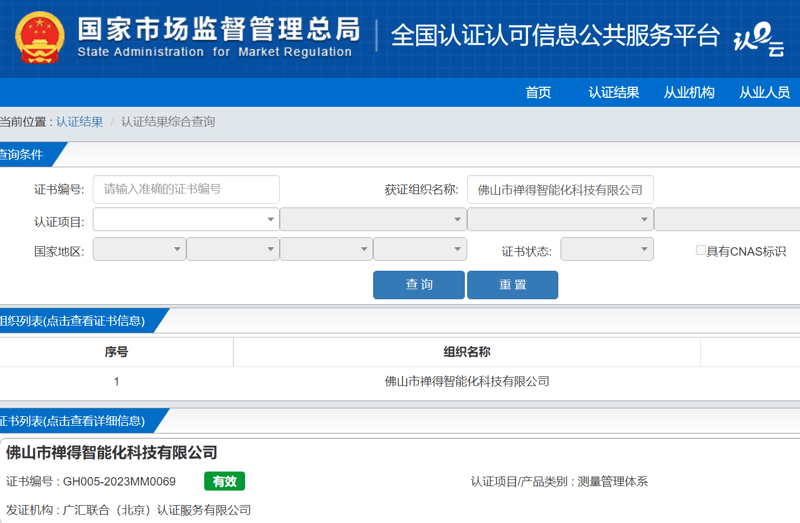Expand the third 认证项目 dropdown
Screen dimensions: 800x523
pyautogui.click(x=560, y=219)
